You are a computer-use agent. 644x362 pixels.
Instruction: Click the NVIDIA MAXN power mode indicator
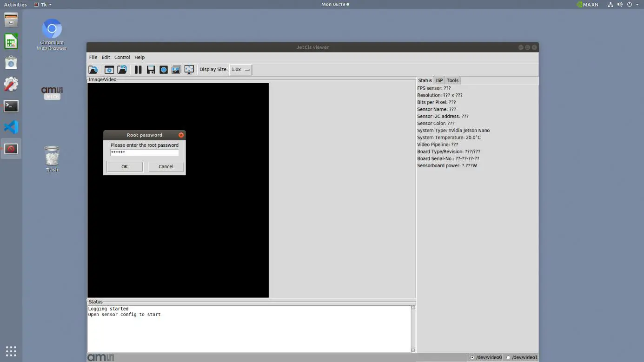pos(587,5)
